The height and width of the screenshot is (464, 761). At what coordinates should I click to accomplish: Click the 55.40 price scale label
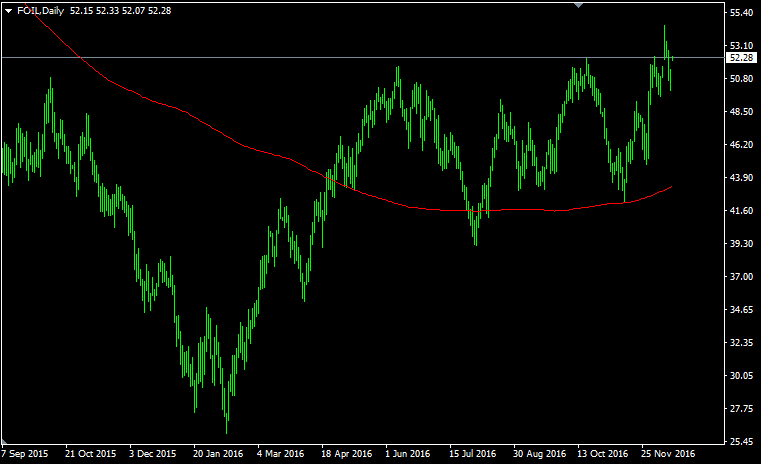[x=741, y=13]
